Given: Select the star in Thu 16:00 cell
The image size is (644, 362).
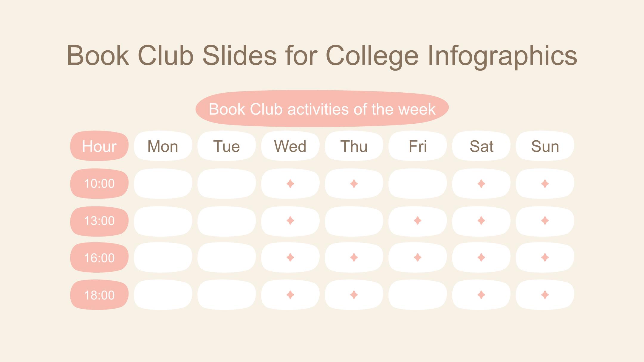Looking at the screenshot, I should point(354,257).
